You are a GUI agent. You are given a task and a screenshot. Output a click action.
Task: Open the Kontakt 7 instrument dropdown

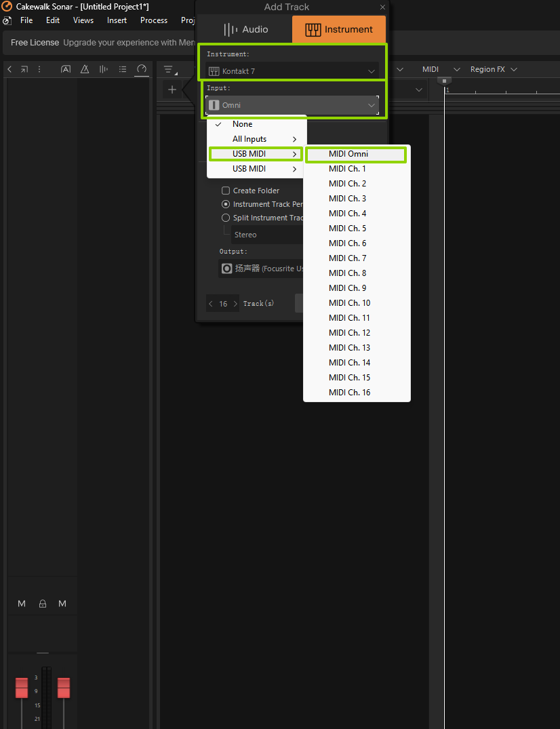[292, 71]
